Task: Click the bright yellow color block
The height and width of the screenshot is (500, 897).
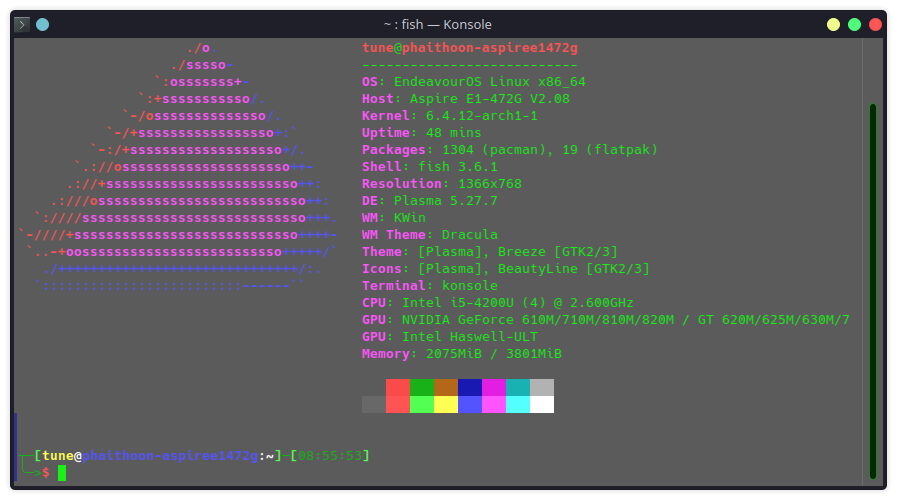Action: (446, 404)
